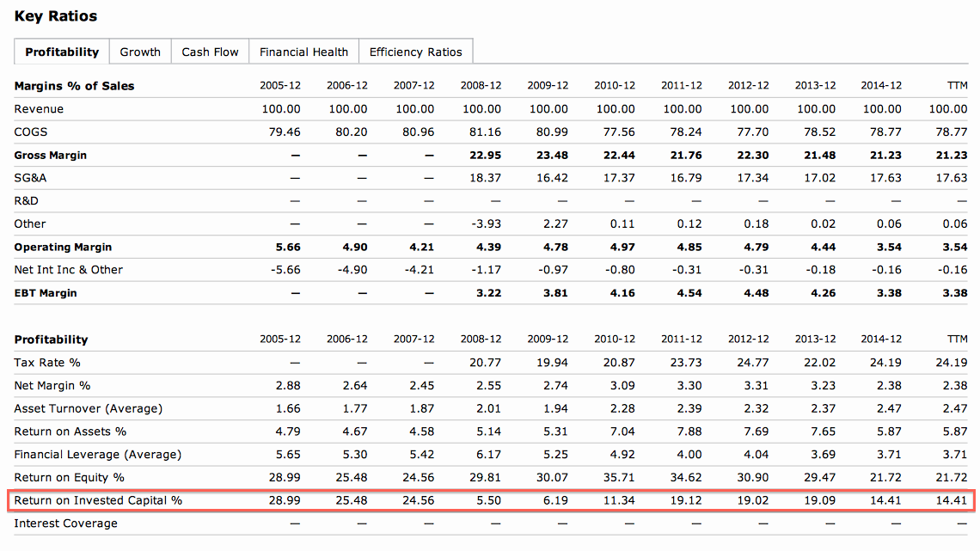Click the Key Ratios heading

pos(56,16)
